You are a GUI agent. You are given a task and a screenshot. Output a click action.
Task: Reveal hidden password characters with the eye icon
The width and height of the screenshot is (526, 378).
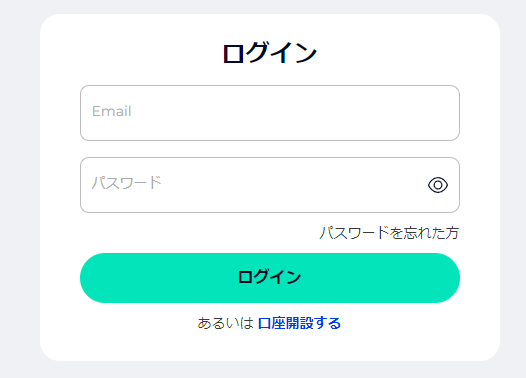(438, 185)
